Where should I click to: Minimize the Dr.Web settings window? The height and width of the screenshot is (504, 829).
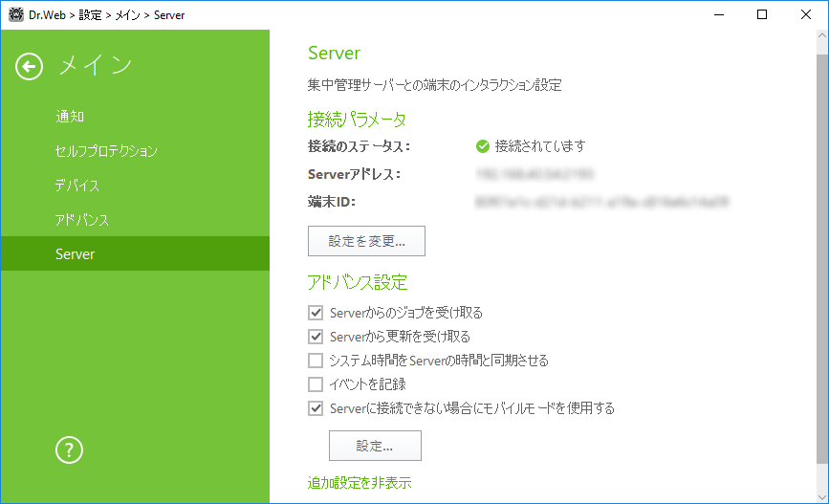[719, 14]
